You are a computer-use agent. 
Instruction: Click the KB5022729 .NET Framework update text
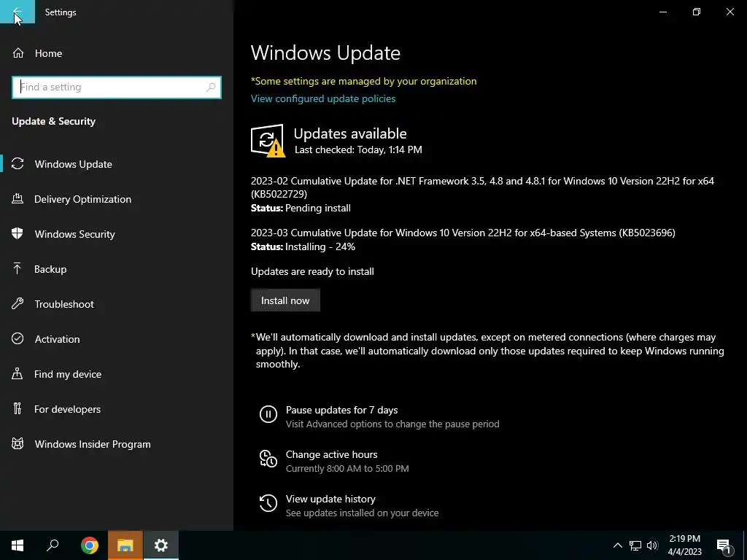point(482,187)
